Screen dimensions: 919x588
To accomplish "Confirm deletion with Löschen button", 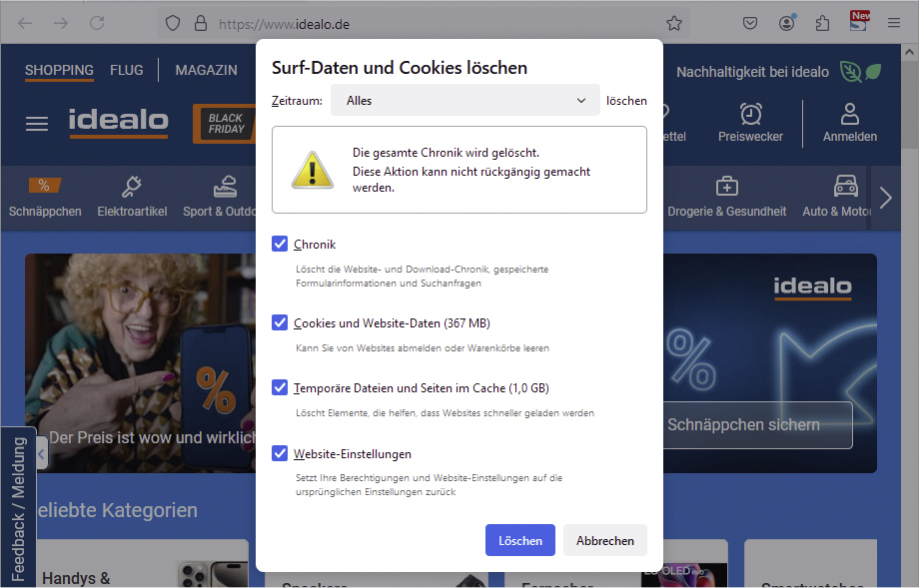I will [x=519, y=540].
